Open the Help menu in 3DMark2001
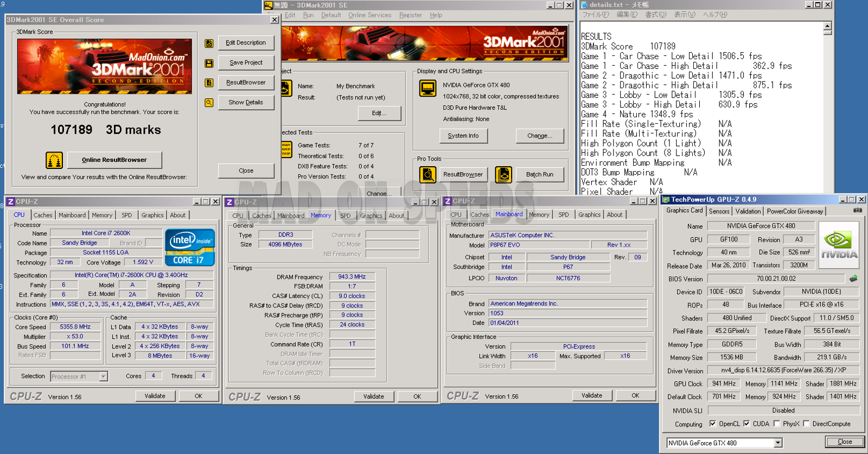 436,15
